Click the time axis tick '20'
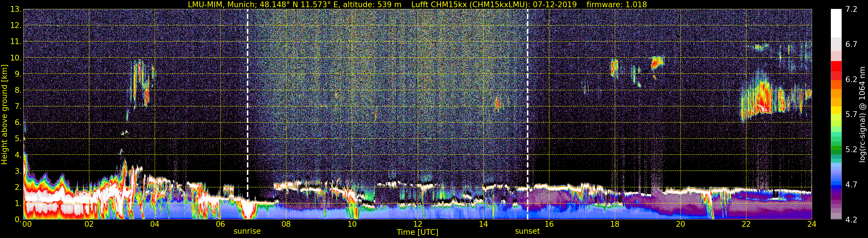Image resolution: width=868 pixels, height=238 pixels. pos(680,224)
